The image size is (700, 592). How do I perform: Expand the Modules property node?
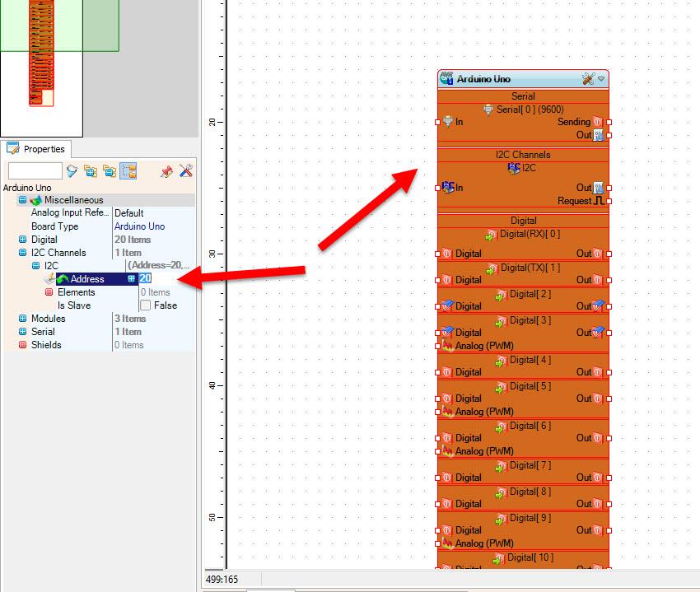coord(22,319)
